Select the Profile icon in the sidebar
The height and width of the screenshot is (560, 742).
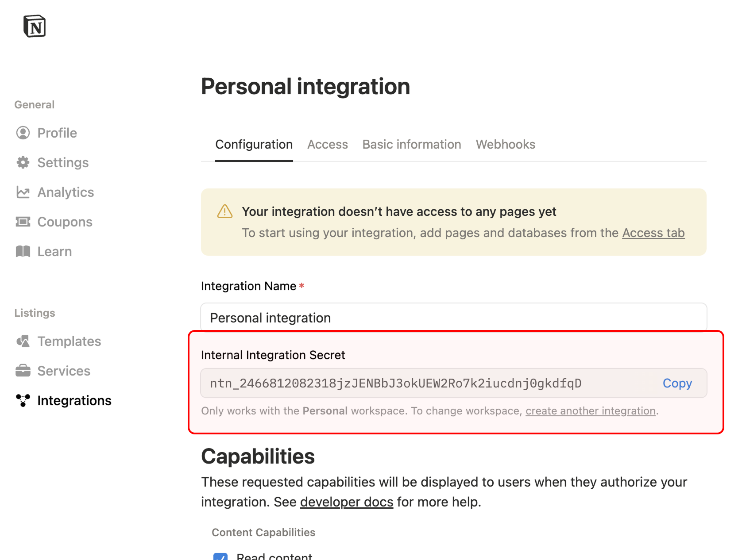[23, 133]
